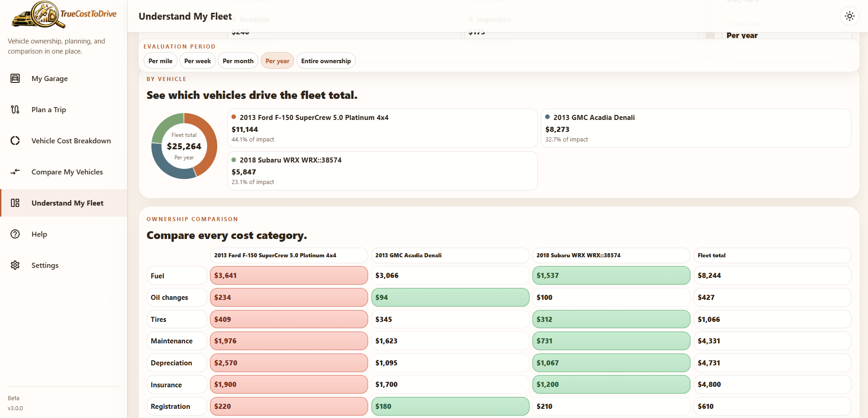Click Subaru fuel cost $1,537 cell
Viewport: 868px width, 418px height.
coord(611,276)
